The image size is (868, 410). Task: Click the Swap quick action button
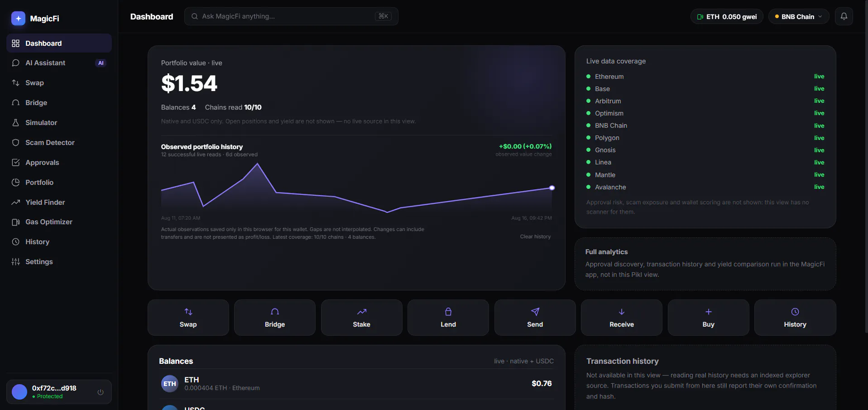click(x=188, y=318)
